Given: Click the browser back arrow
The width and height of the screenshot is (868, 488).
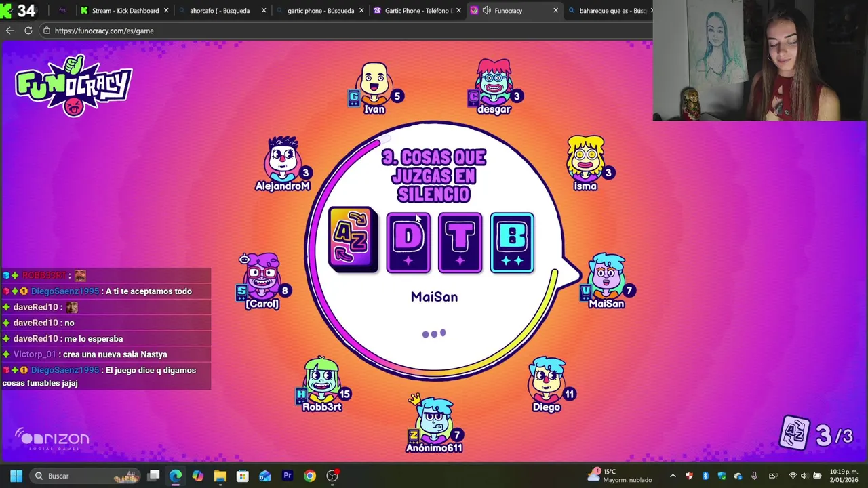Looking at the screenshot, I should pos(9,30).
